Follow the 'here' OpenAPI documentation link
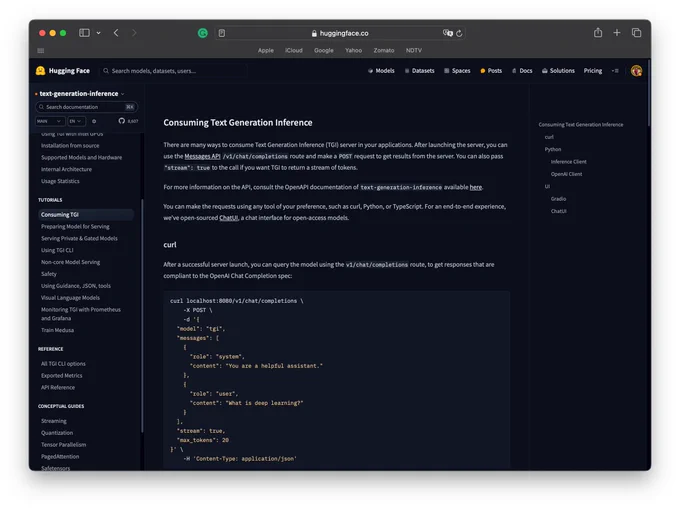The image size is (680, 509). click(x=476, y=187)
